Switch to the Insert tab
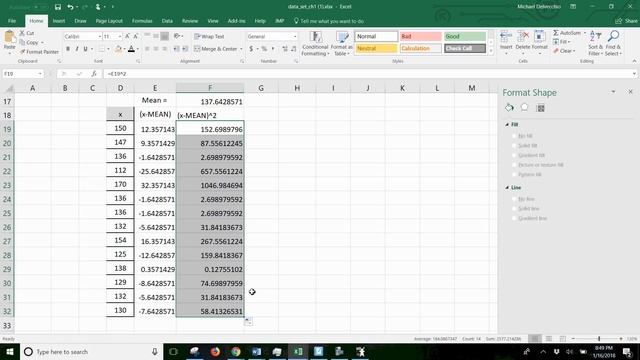Image resolution: width=640 pixels, height=360 pixels. click(x=59, y=21)
